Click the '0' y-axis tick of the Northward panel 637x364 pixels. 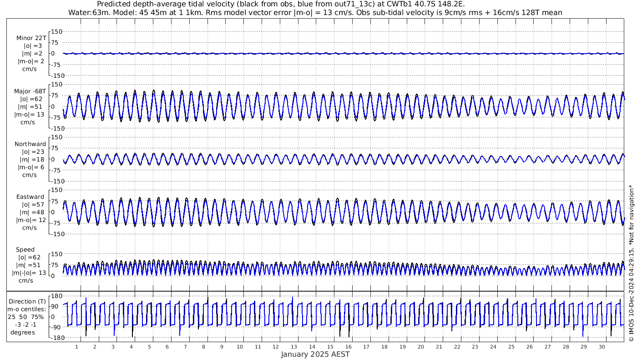point(53,159)
